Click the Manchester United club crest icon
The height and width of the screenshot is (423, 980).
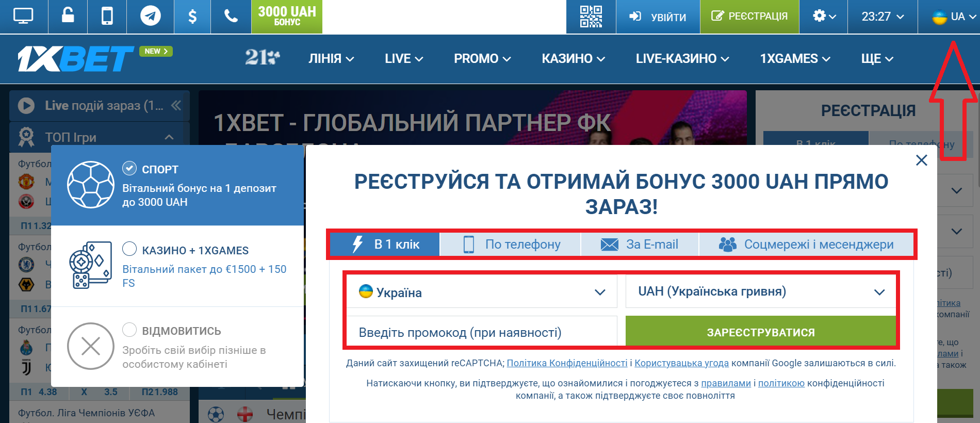click(x=26, y=182)
